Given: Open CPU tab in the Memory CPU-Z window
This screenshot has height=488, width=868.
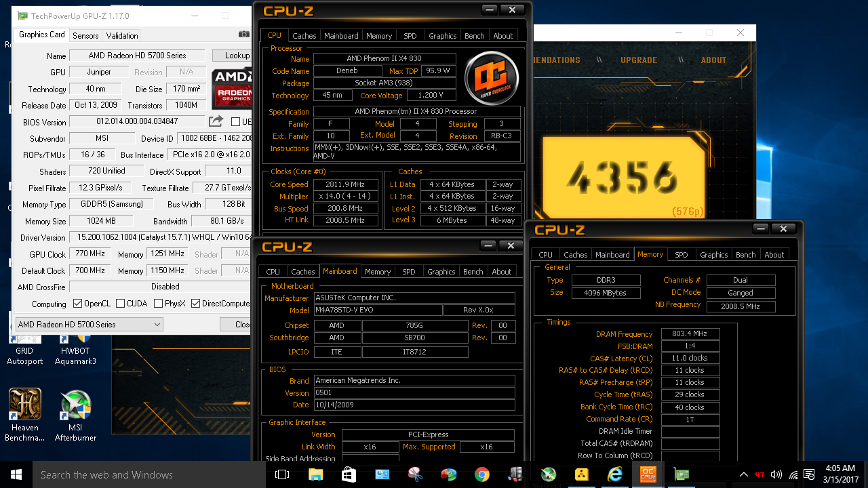Looking at the screenshot, I should (x=545, y=255).
